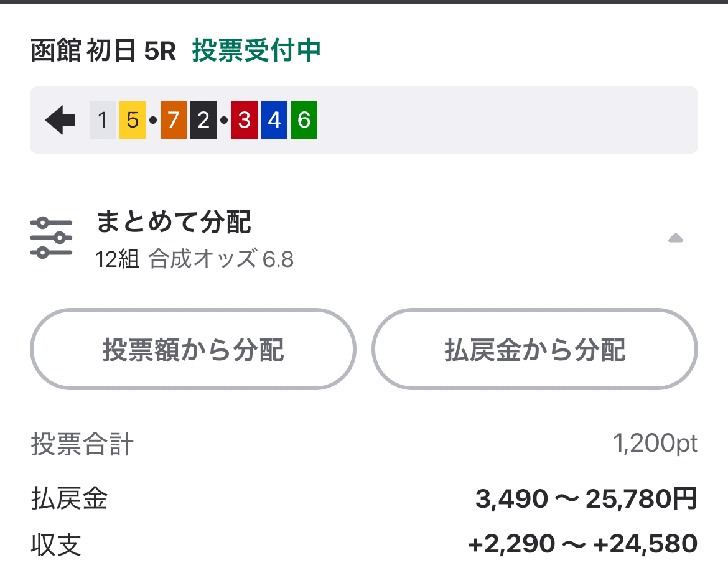Click the back arrow icon
The image size is (728, 578).
coord(59,120)
